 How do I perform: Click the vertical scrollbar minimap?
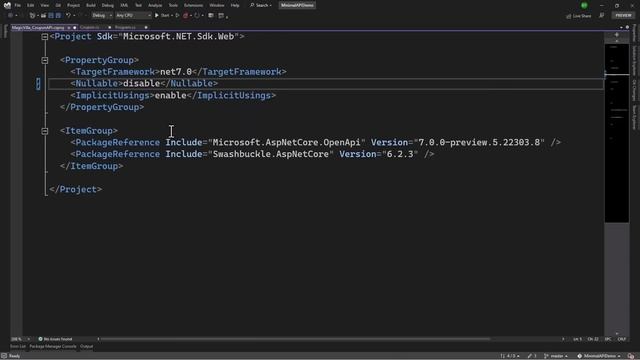tap(617, 133)
